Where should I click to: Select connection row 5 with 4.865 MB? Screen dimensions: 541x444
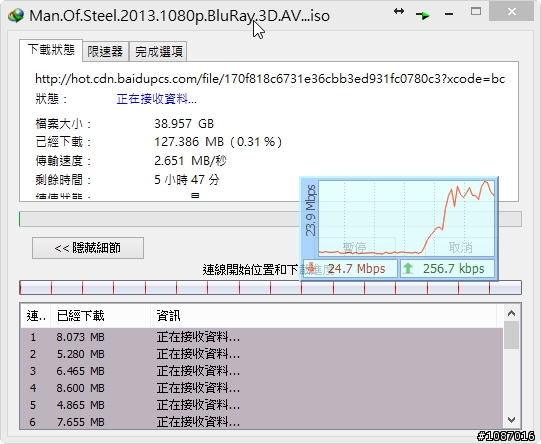[x=262, y=405]
